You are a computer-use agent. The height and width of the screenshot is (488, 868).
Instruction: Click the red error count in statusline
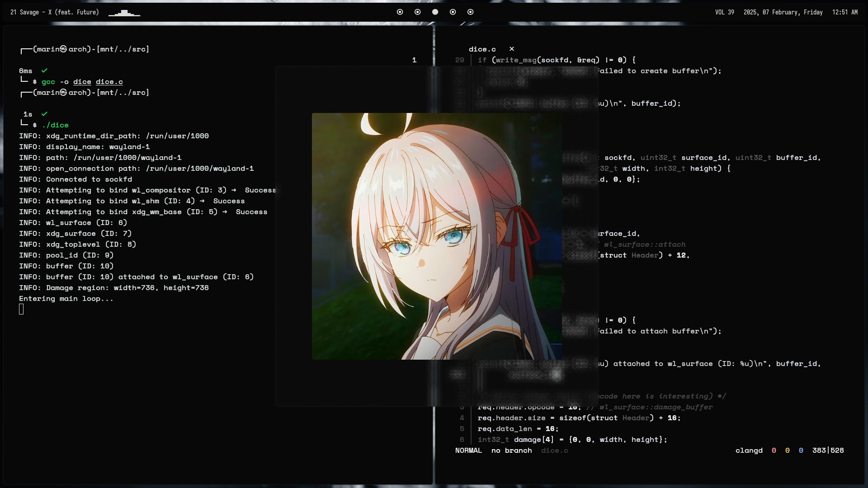click(774, 450)
